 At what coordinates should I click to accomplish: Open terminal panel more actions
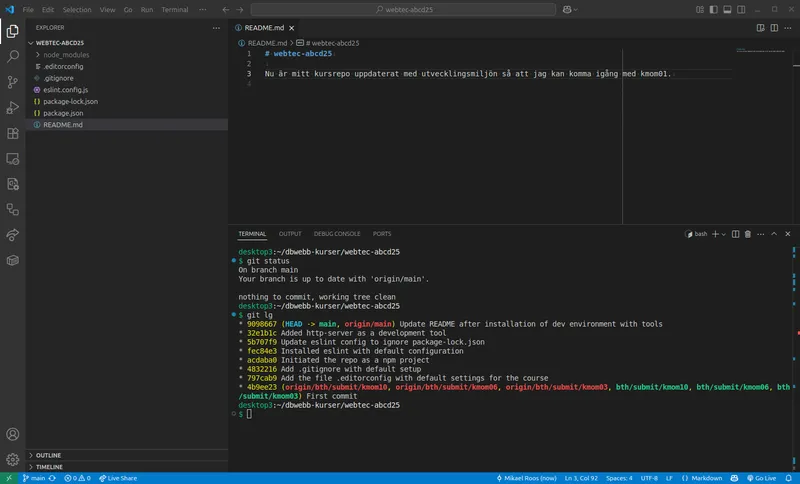pyautogui.click(x=761, y=234)
